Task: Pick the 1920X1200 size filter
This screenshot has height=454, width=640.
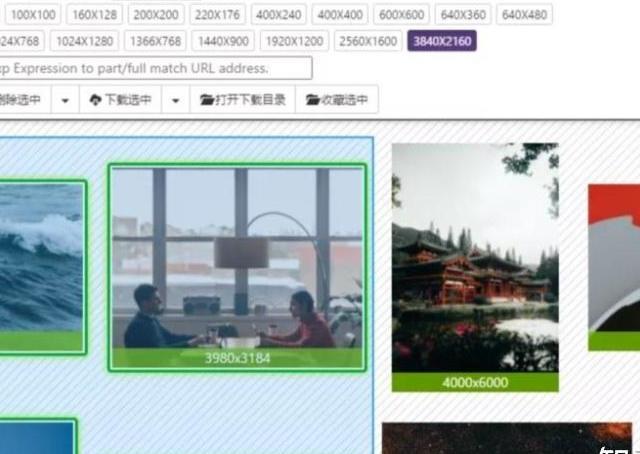Action: click(x=294, y=41)
